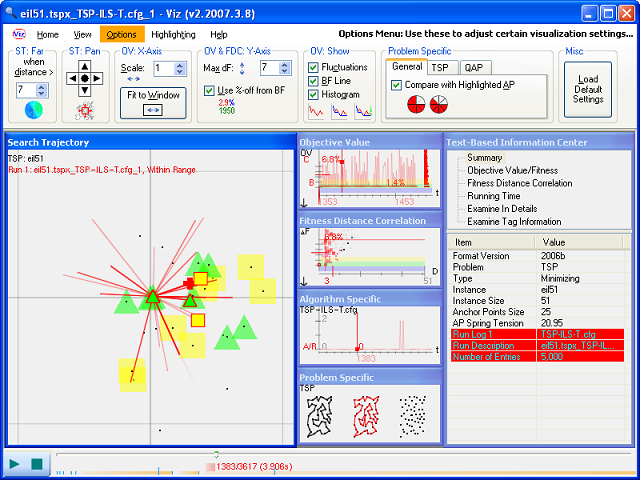The image size is (640, 480).
Task: Click the blue-green pie icon under ST: Far
Action: tap(33, 110)
